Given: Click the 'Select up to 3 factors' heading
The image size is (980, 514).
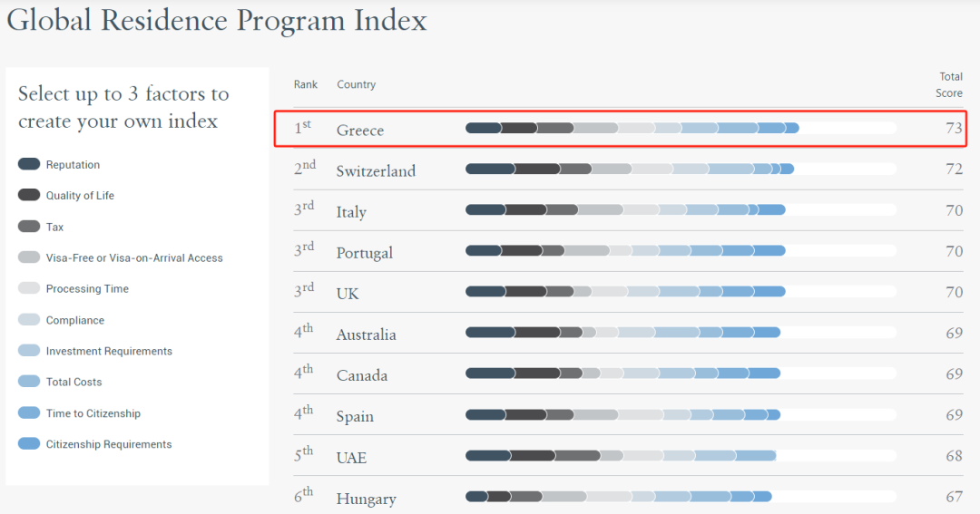Looking at the screenshot, I should (123, 107).
